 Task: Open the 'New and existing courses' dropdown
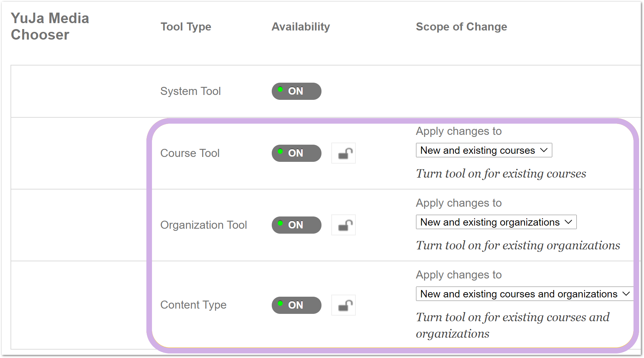tap(484, 150)
